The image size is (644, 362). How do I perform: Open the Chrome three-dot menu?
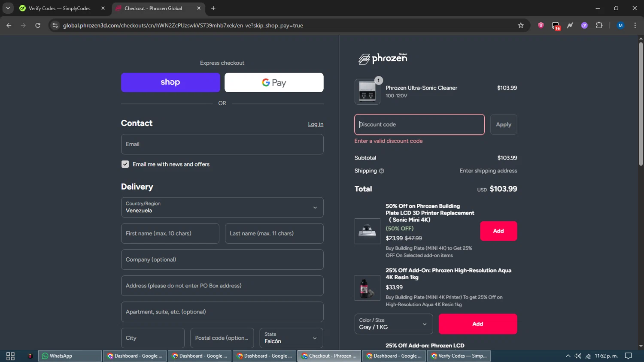tap(635, 25)
